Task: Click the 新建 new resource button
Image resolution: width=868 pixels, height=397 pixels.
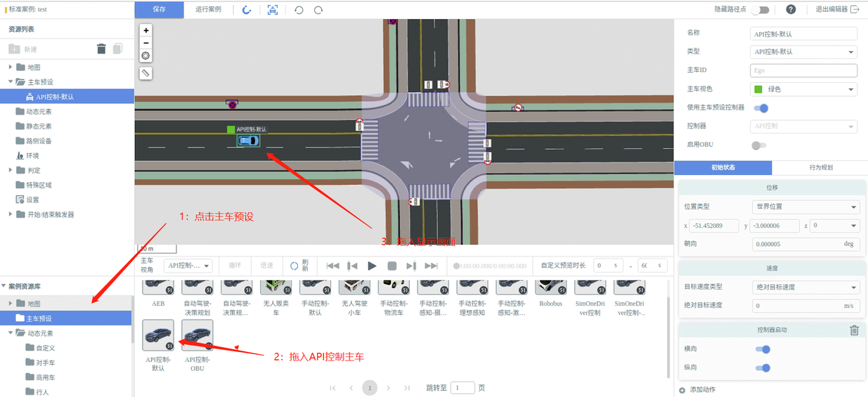Action: point(23,49)
